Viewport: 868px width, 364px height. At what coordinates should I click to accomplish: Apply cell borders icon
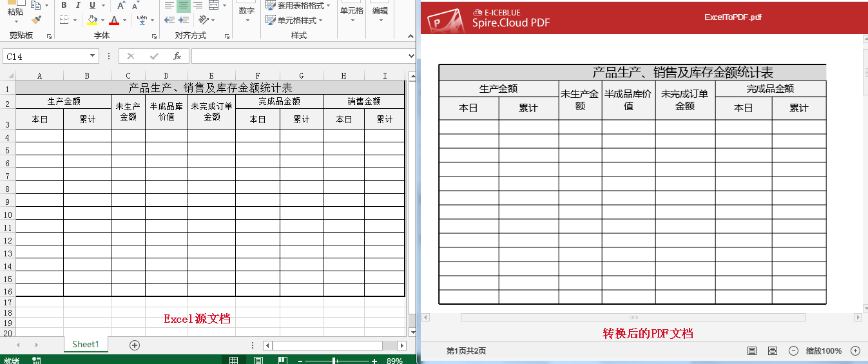(64, 21)
